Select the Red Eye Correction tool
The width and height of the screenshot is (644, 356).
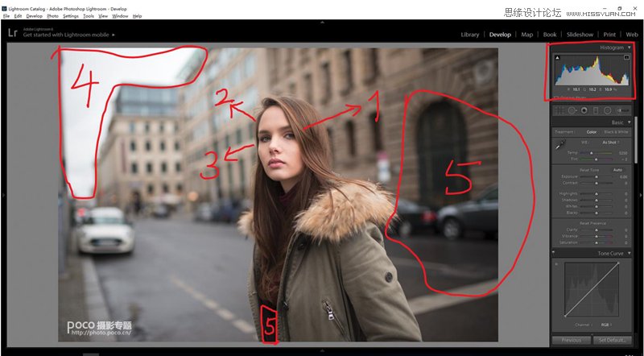[584, 110]
